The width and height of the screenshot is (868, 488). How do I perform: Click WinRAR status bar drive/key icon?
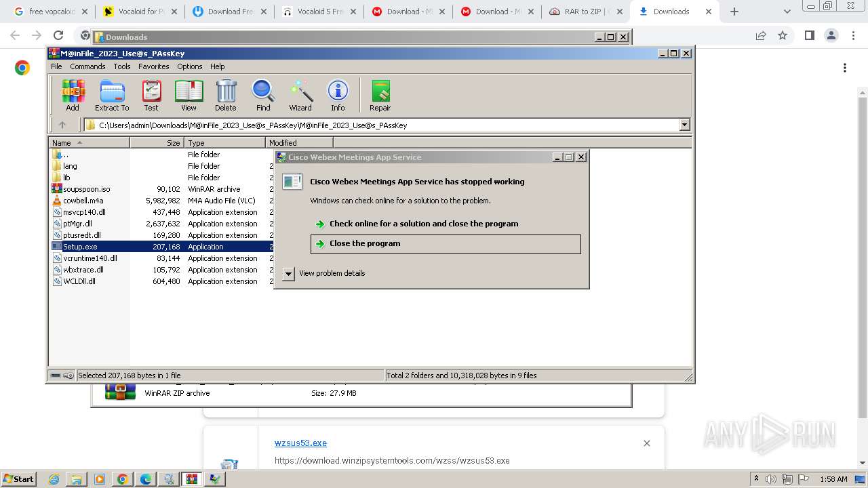[62, 375]
